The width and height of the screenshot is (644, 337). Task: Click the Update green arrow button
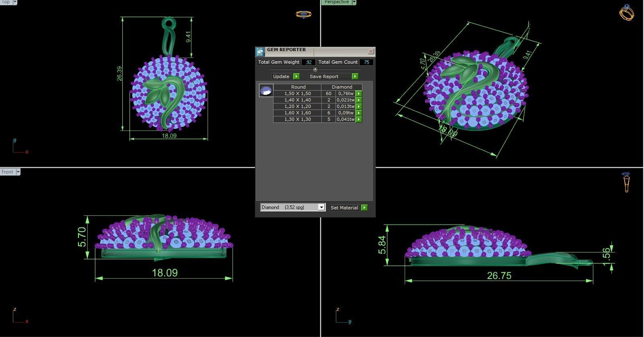pyautogui.click(x=296, y=76)
